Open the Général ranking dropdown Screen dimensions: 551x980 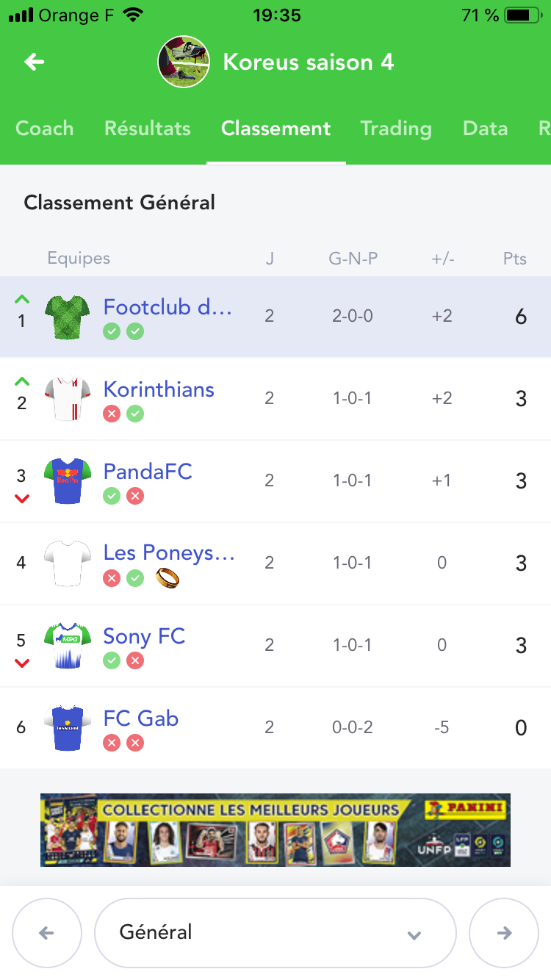click(x=275, y=933)
